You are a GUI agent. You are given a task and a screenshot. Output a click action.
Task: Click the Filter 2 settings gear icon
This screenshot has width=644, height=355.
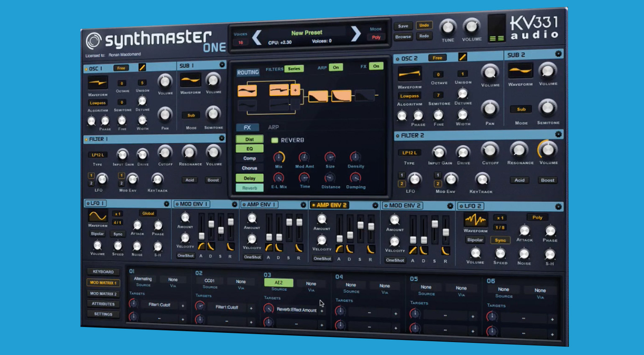558,134
